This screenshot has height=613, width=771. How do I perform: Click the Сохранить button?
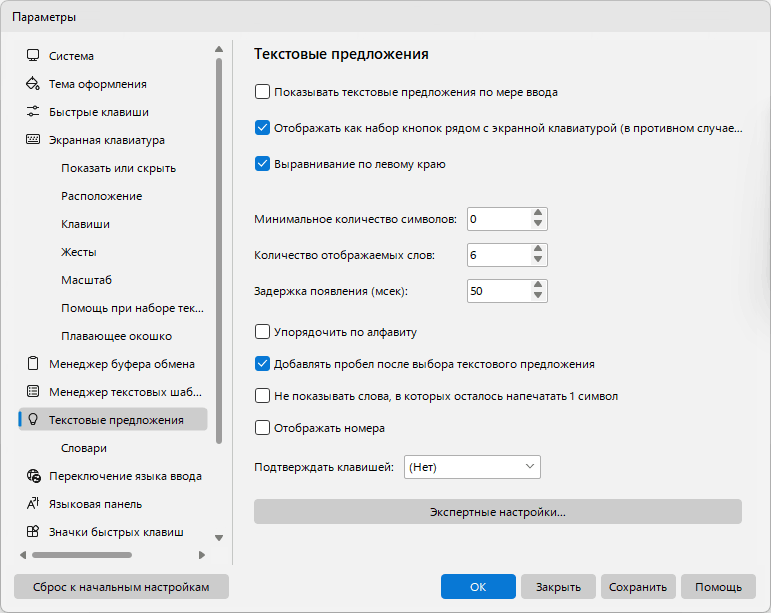[638, 586]
